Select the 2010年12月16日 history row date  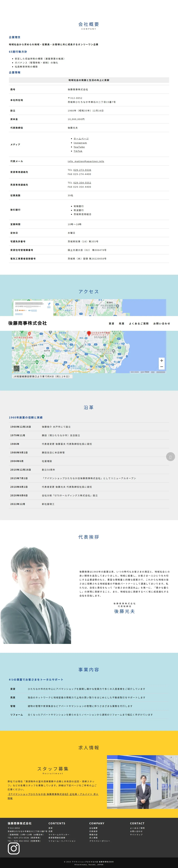tap(20, 470)
